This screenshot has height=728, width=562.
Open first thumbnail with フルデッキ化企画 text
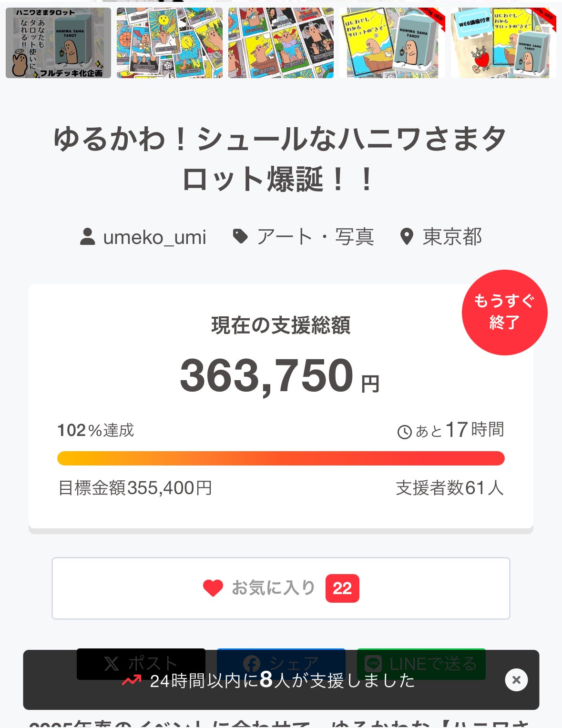58,43
